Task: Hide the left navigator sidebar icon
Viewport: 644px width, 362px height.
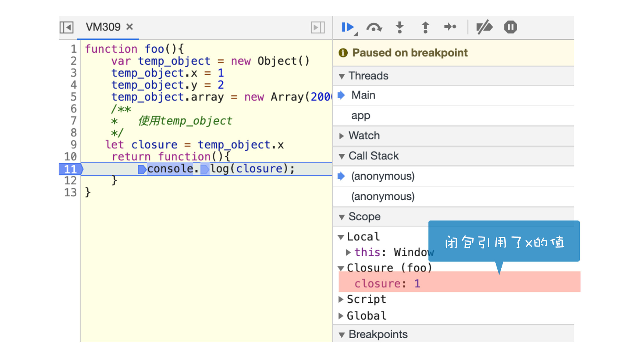Action: click(67, 27)
